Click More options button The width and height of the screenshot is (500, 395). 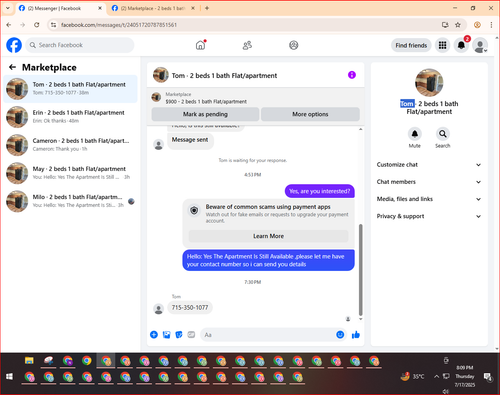tap(310, 114)
